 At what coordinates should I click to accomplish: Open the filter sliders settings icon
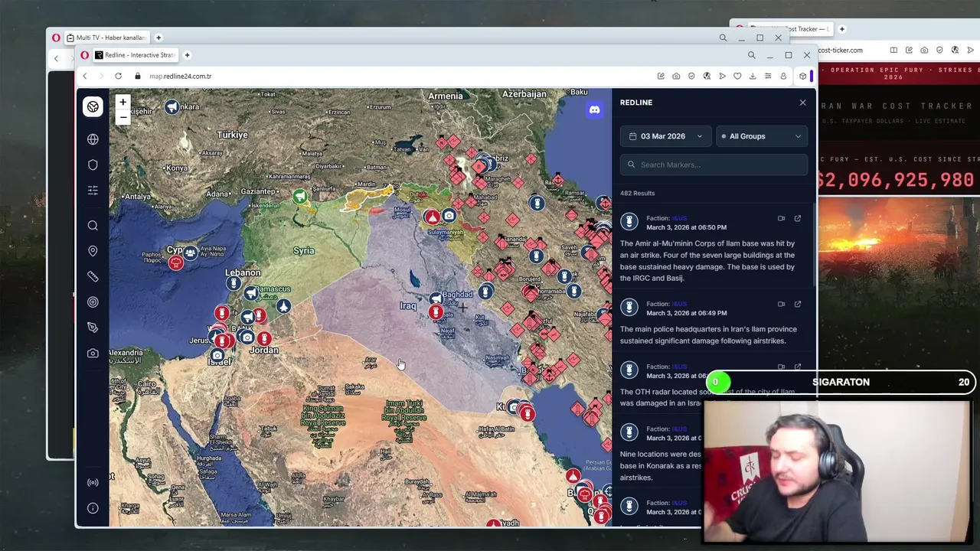93,190
